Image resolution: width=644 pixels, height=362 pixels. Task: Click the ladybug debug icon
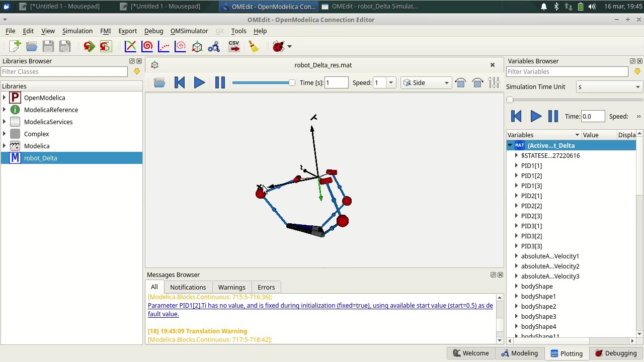pyautogui.click(x=278, y=46)
